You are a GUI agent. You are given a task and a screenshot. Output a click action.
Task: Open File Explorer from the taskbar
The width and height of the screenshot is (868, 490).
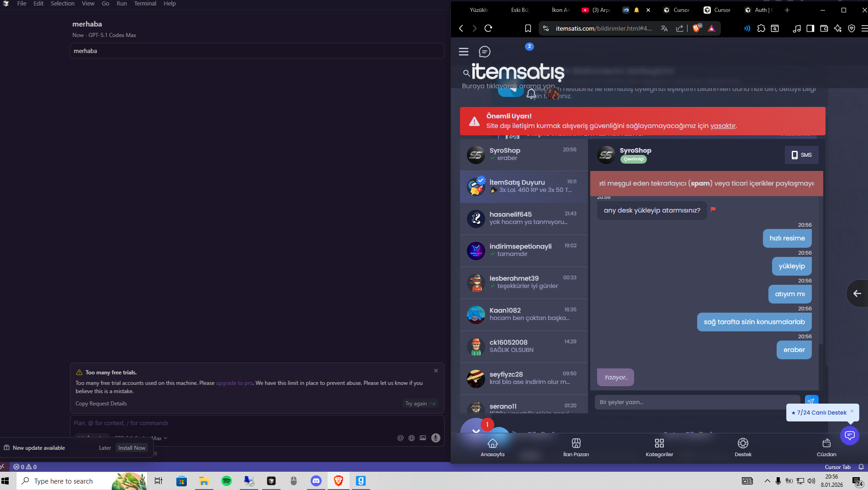[204, 481]
